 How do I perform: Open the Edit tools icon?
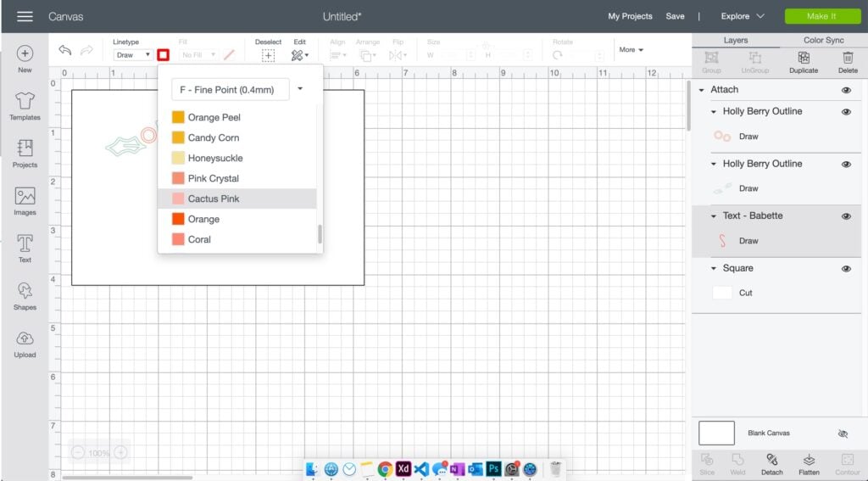299,55
